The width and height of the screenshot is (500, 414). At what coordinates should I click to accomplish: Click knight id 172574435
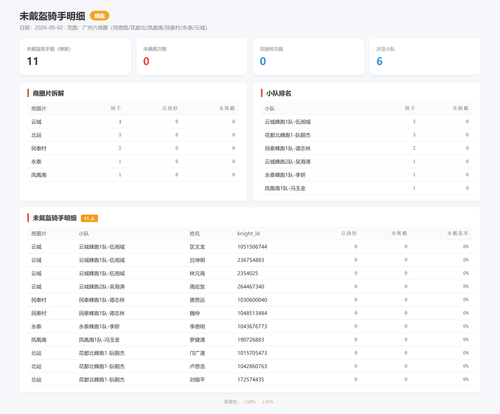point(251,380)
